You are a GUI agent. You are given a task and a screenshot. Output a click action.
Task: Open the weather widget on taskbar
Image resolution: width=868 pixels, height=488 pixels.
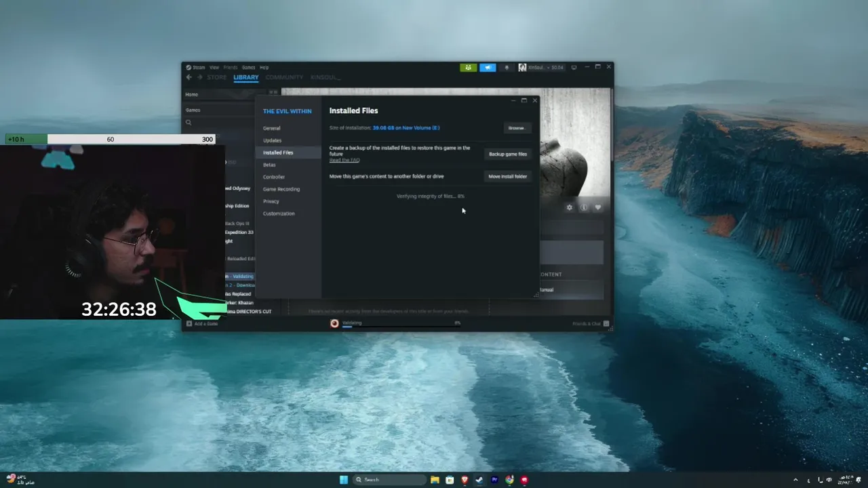20,480
